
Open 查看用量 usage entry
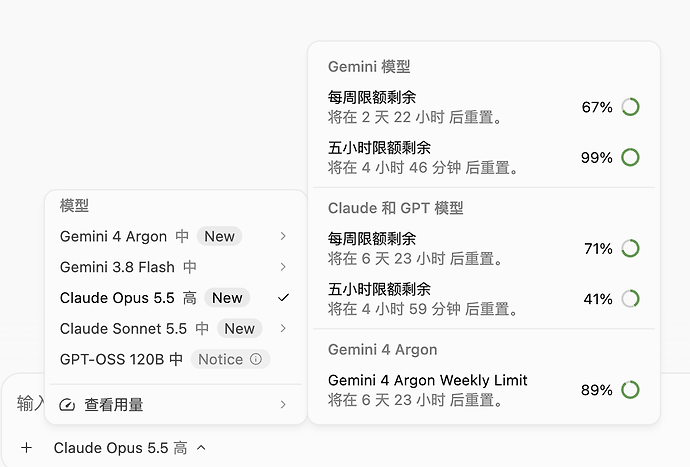176,404
